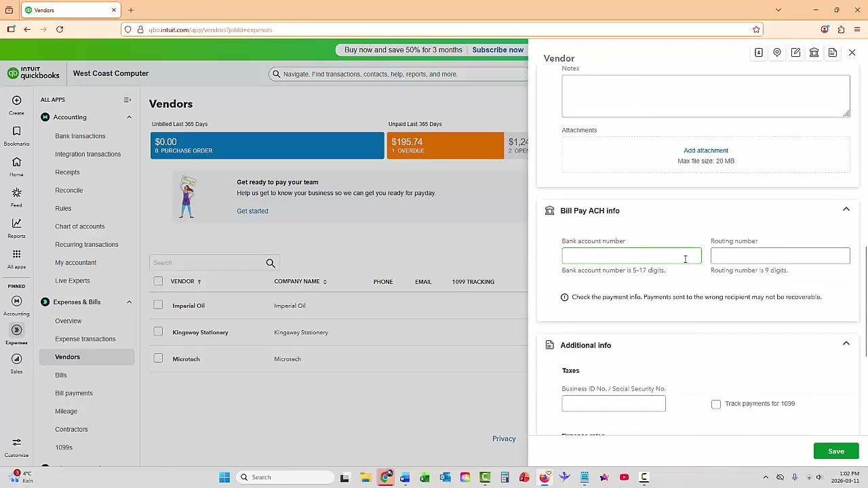Open pinned Sales app icon
The image size is (868, 488).
tap(16, 359)
